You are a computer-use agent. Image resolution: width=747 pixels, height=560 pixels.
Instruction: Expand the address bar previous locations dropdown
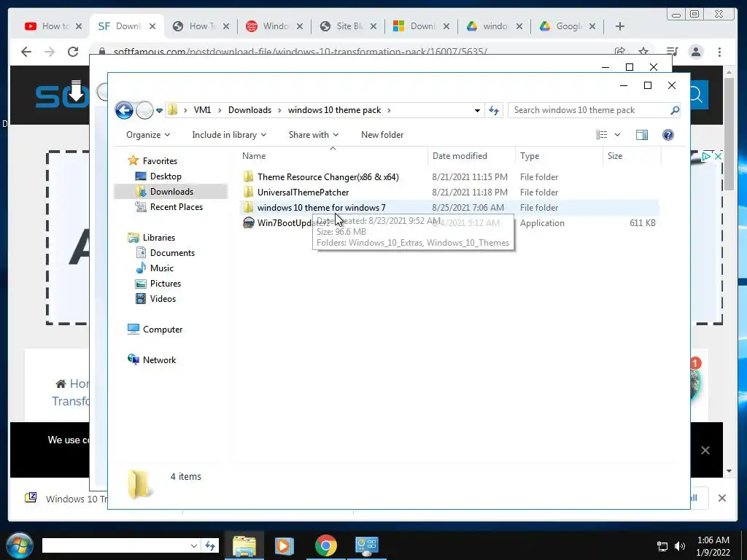(x=477, y=111)
